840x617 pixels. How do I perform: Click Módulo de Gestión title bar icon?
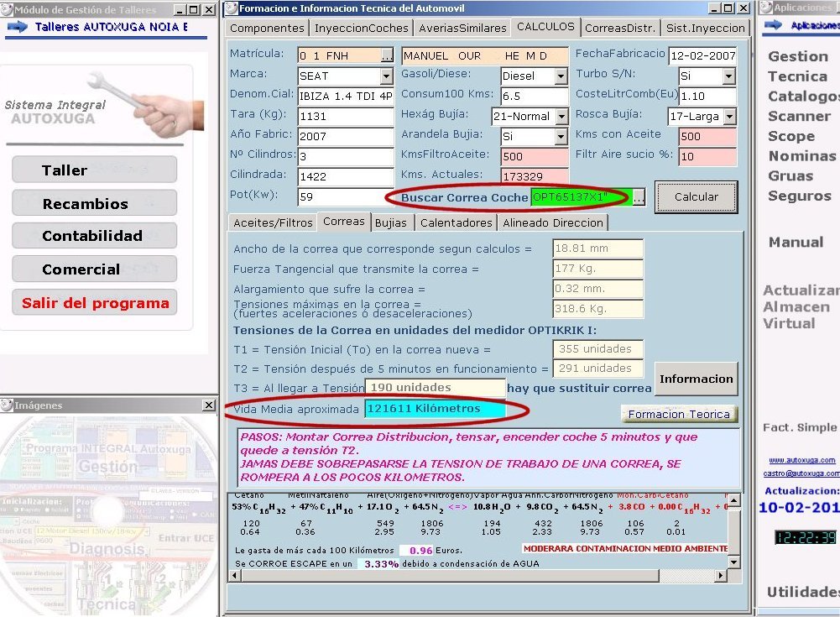7,9
